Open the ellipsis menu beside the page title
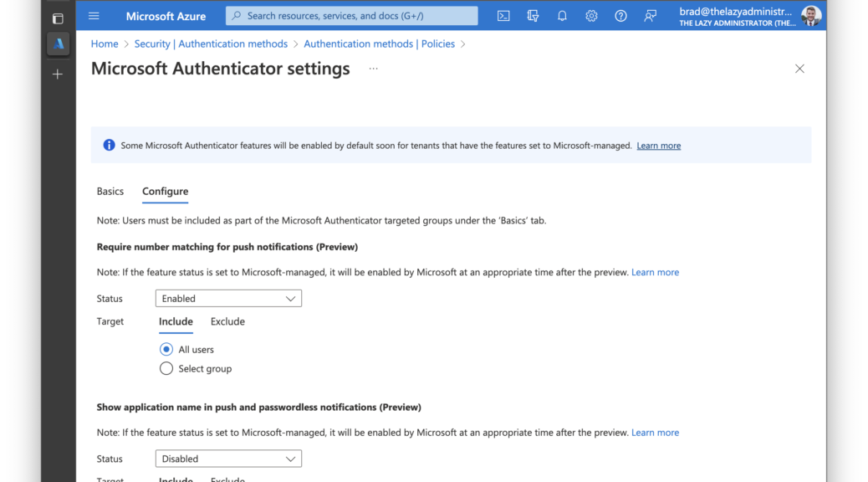Image resolution: width=868 pixels, height=482 pixels. [374, 69]
